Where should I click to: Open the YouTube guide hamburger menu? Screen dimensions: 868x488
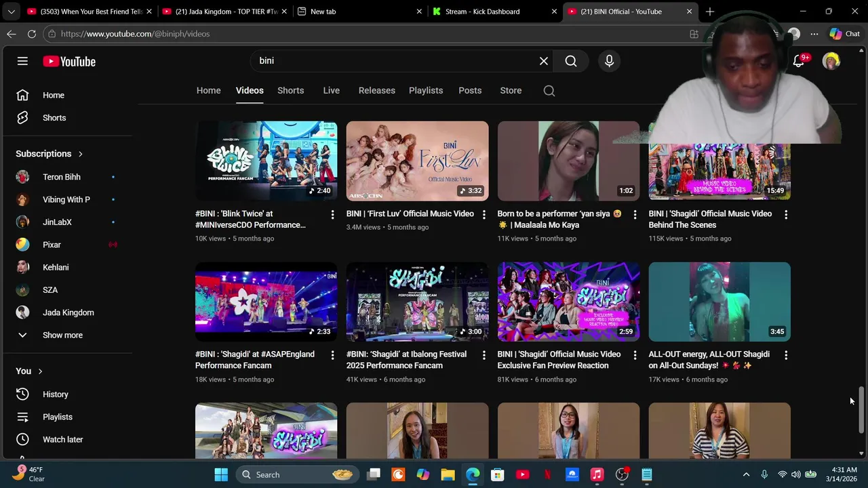pos(22,61)
